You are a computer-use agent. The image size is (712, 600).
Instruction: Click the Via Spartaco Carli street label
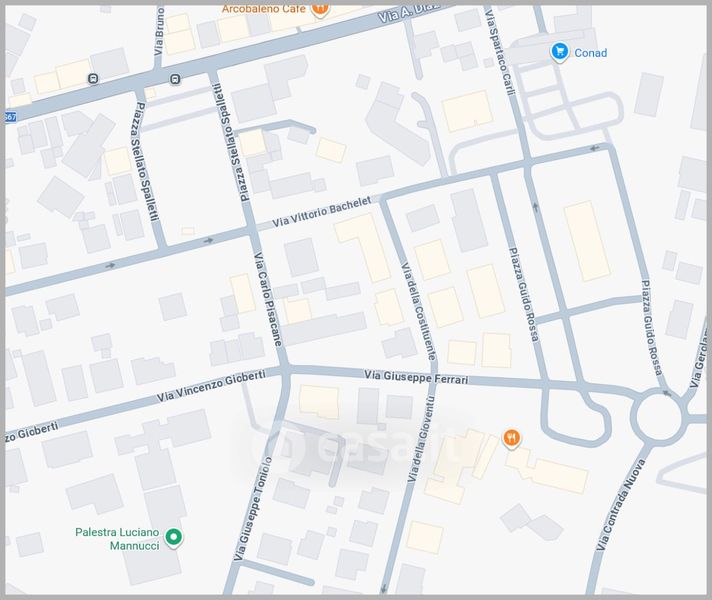coord(500,53)
